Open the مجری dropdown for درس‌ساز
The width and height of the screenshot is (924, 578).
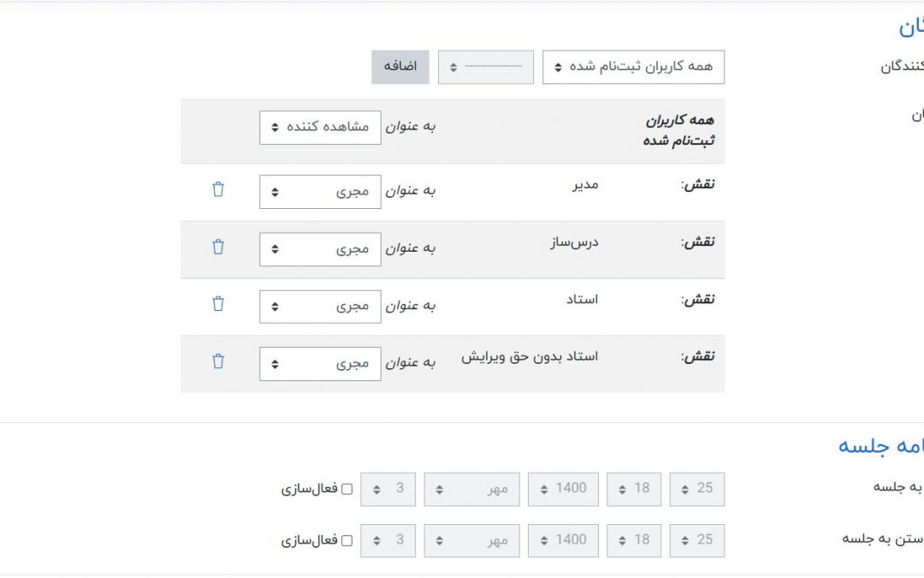(x=320, y=249)
